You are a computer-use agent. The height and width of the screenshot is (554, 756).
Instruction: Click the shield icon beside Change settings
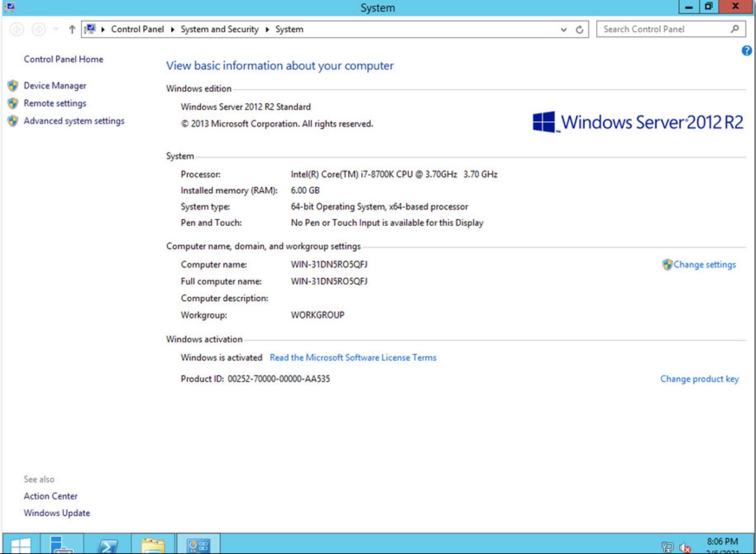click(667, 265)
